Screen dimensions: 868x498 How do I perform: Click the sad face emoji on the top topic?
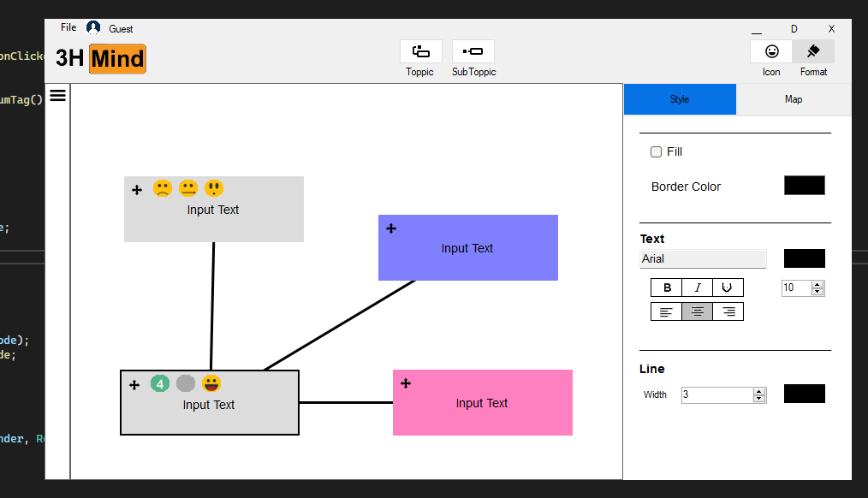[163, 187]
